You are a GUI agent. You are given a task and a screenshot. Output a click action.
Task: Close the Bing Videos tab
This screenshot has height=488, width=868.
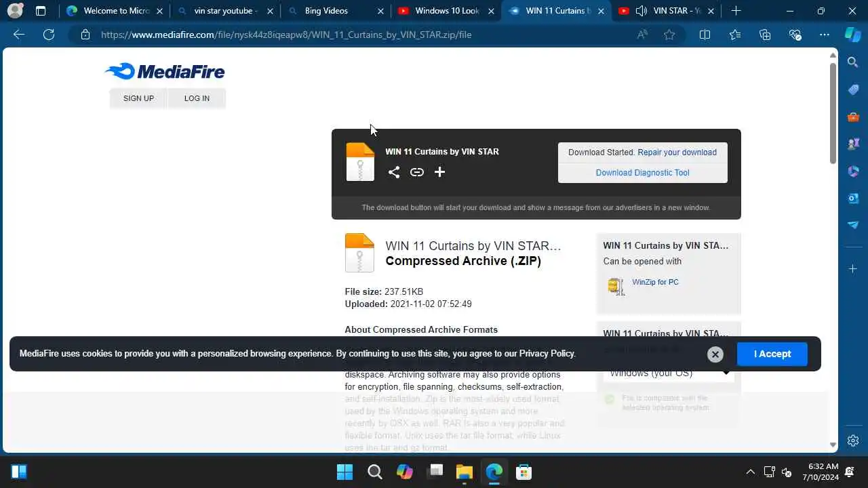tap(380, 11)
